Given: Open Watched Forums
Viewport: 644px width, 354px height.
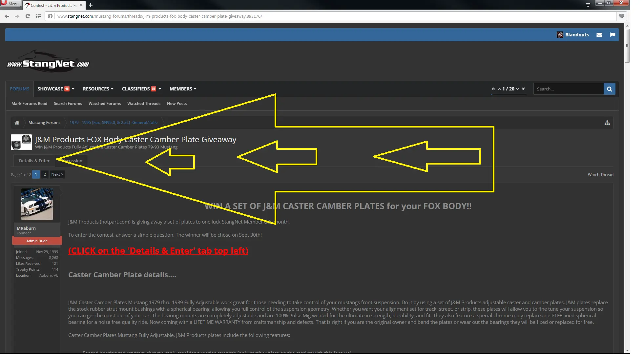Looking at the screenshot, I should [x=105, y=104].
